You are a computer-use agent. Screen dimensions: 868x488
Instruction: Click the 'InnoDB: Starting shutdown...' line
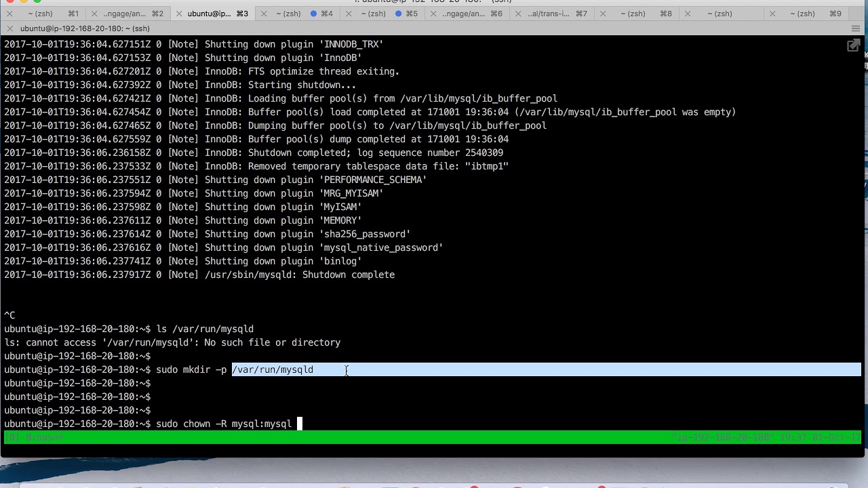(180, 85)
